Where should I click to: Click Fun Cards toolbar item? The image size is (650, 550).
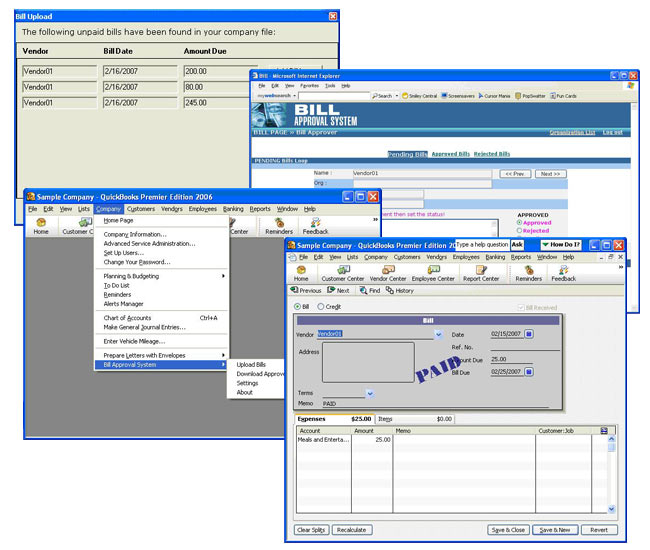click(x=563, y=96)
